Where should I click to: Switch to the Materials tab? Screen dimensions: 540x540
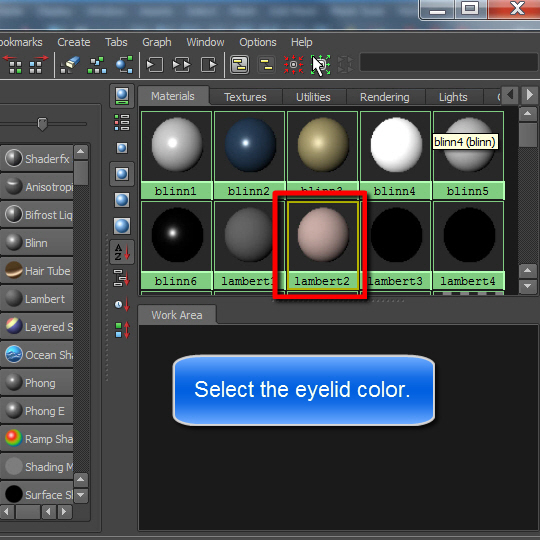click(x=173, y=96)
